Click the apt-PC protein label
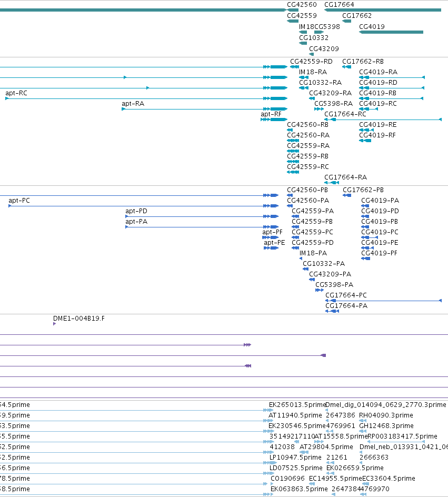Viewport: 448px width, 497px height. coord(19,200)
